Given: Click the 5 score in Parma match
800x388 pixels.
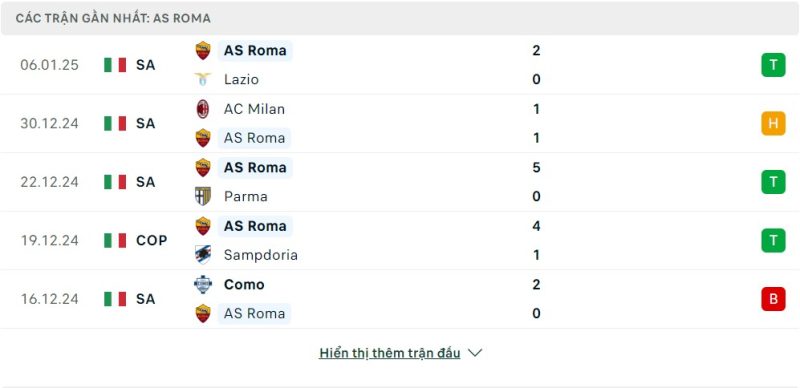Looking at the screenshot, I should click(x=536, y=167).
